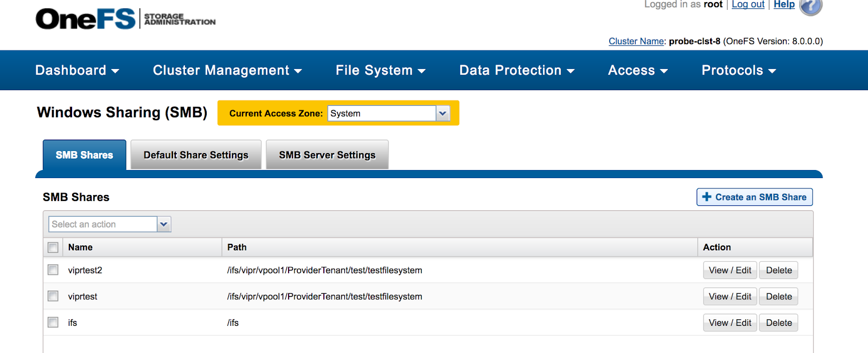The image size is (868, 353).
Task: Expand the Data Protection menu
Action: (x=517, y=70)
